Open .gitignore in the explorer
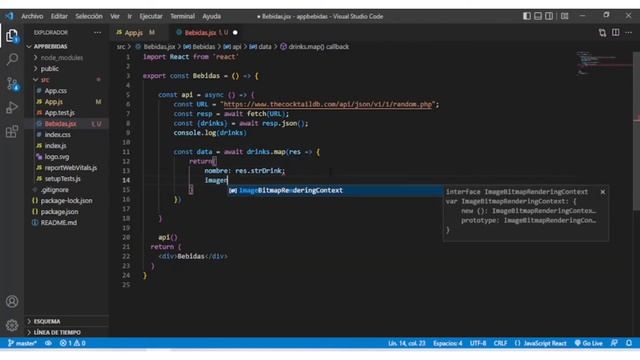640x360 pixels. point(67,190)
